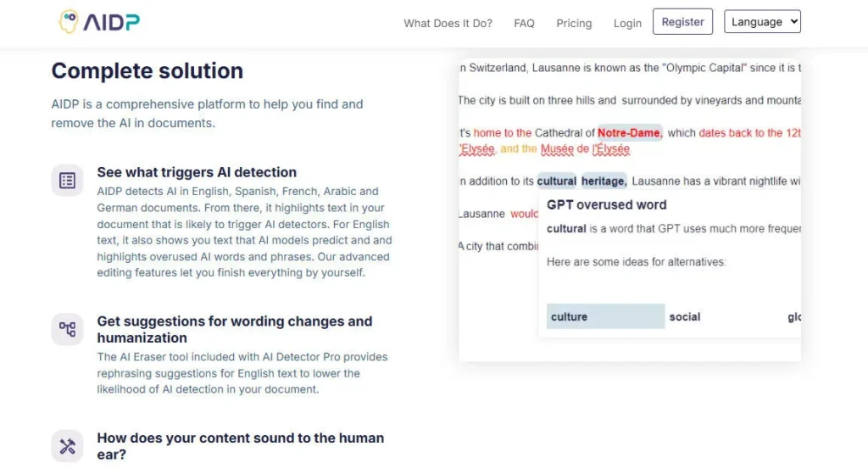The image size is (868, 469).
Task: Choose the 'social' alternative word
Action: (x=685, y=316)
